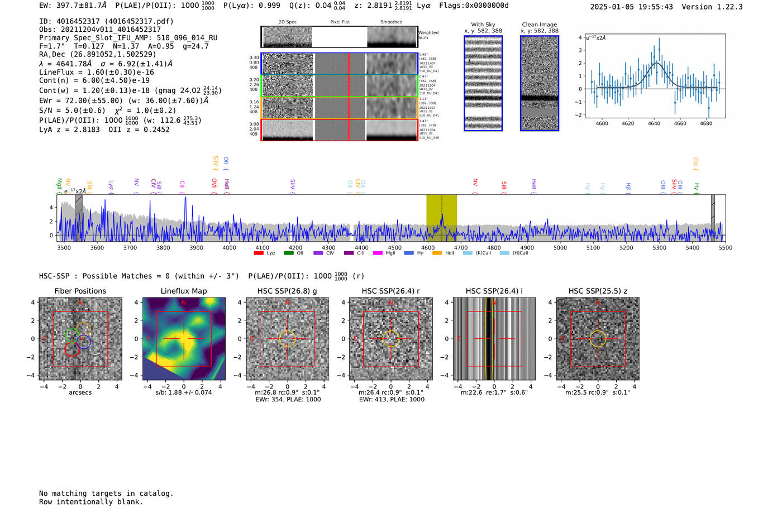This screenshot has width=782, height=532.
Task: Click the blue Hγ legend swatch
Action: [409, 253]
